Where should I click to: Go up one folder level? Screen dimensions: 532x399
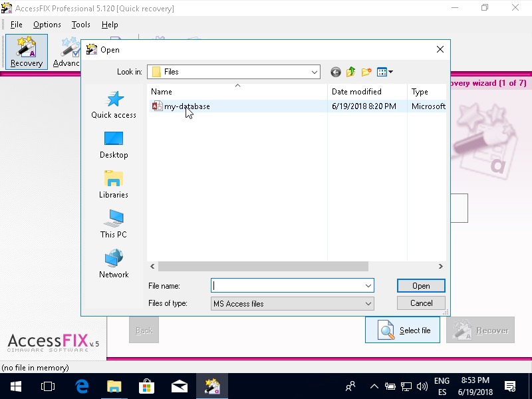350,72
